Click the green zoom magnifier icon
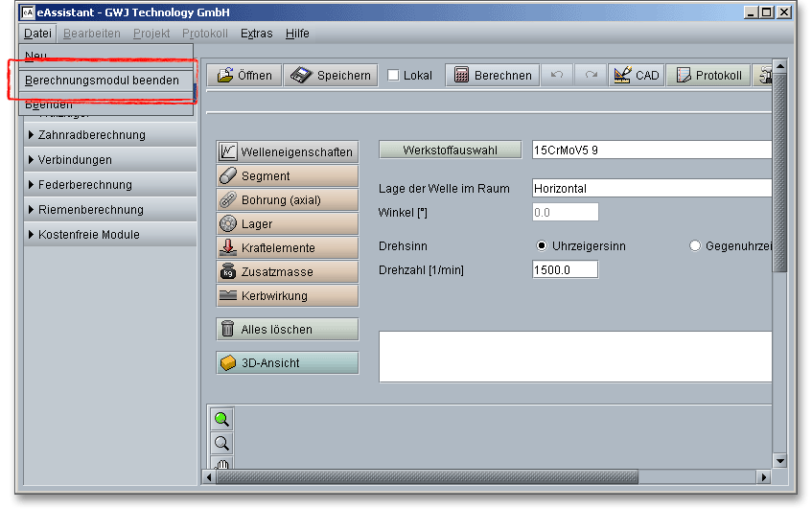The height and width of the screenshot is (509, 812). pyautogui.click(x=221, y=419)
